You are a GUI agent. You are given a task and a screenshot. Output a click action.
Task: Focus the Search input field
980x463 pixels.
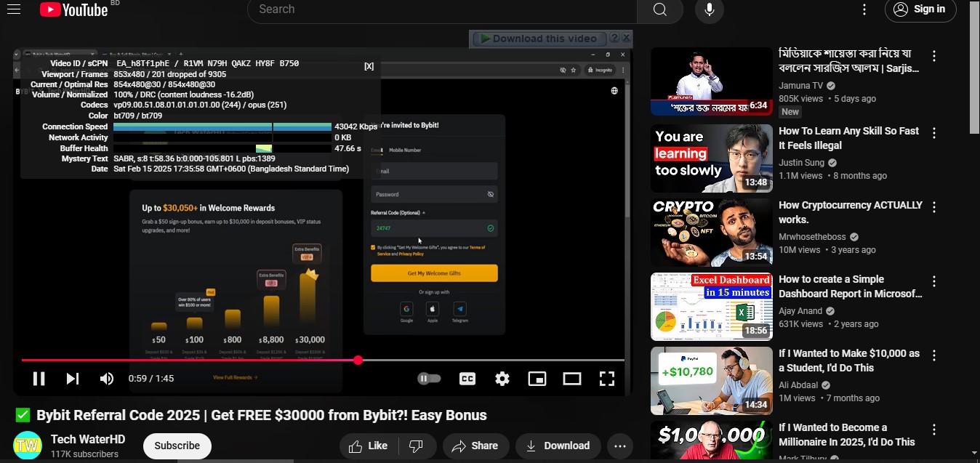coord(442,9)
